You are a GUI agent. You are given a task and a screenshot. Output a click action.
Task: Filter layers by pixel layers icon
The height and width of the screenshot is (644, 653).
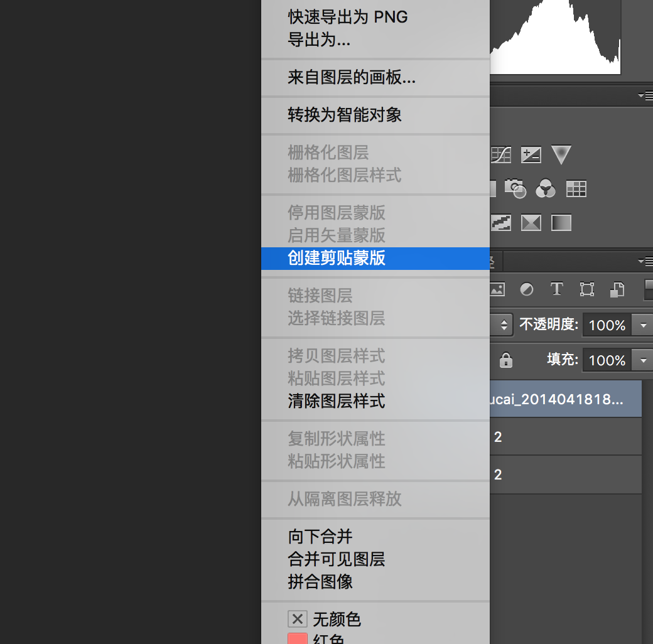click(497, 289)
